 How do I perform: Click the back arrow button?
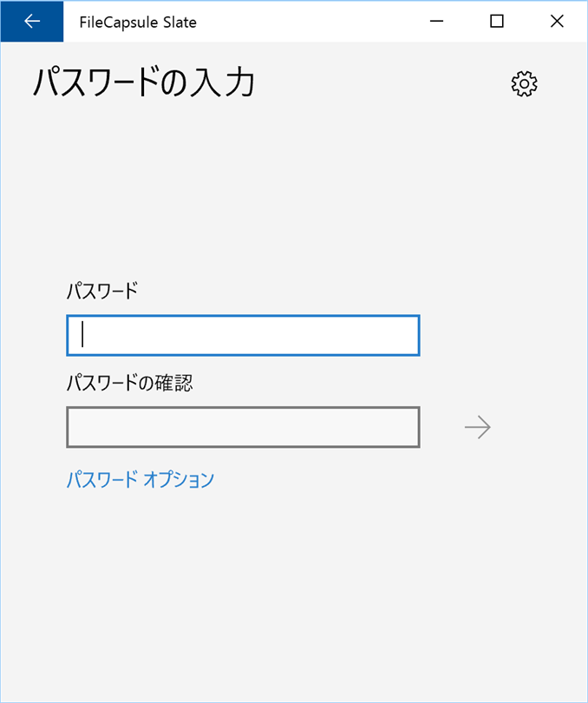pos(32,21)
